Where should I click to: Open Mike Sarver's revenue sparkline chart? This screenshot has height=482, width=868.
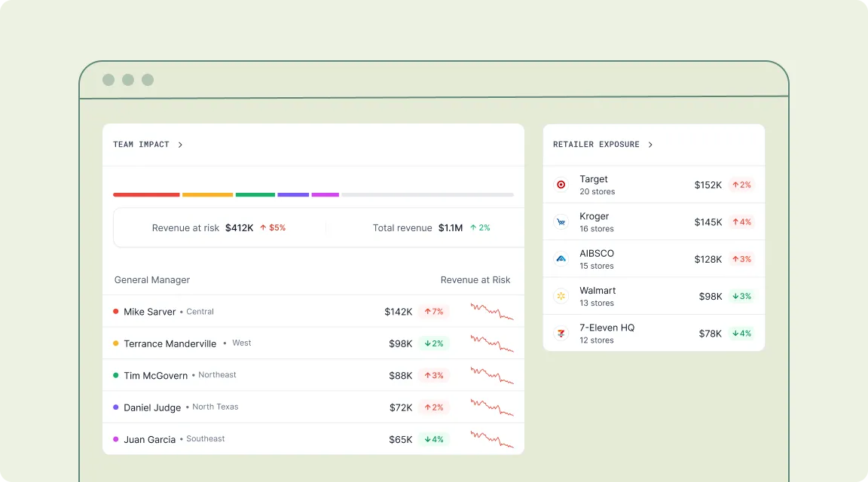point(492,312)
